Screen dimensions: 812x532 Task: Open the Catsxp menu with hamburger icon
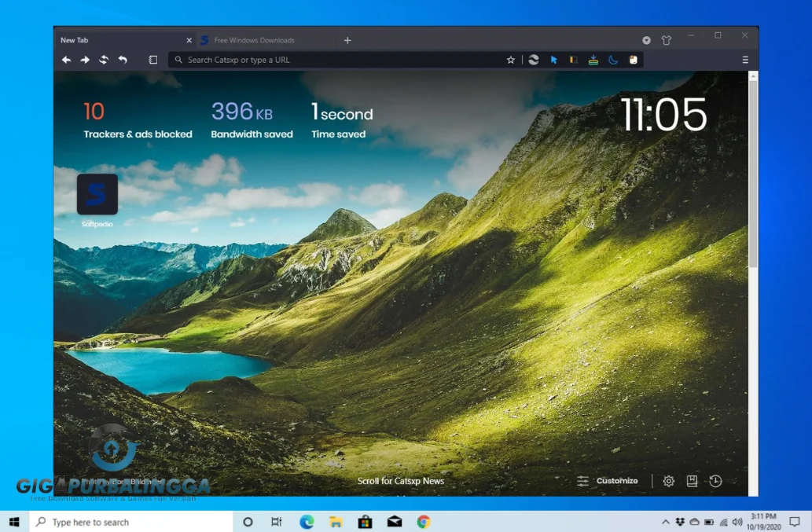(x=744, y=59)
